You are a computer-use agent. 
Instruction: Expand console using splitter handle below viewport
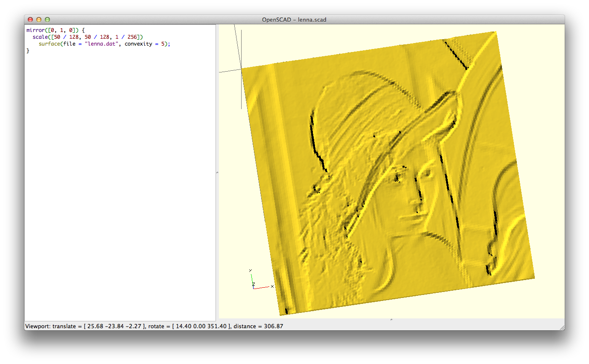tap(391, 320)
